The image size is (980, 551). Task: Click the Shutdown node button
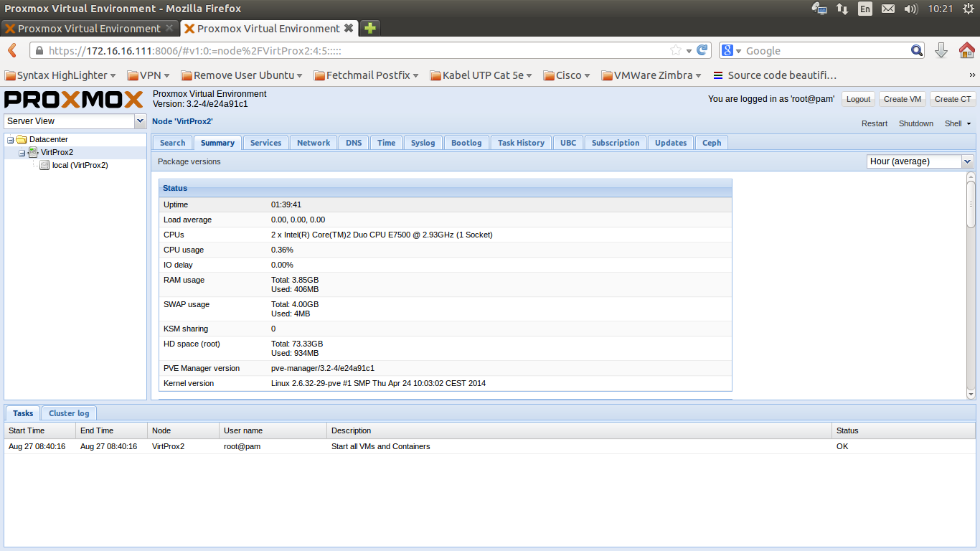tap(916, 123)
